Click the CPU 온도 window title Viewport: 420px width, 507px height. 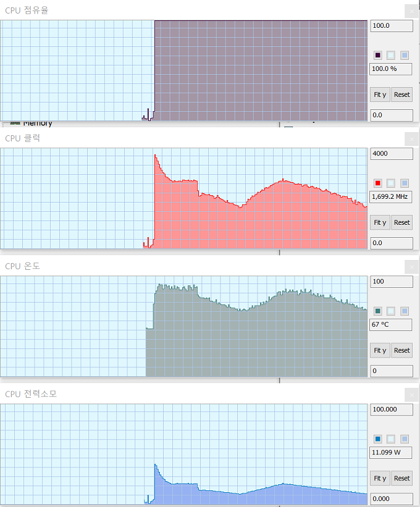(23, 266)
